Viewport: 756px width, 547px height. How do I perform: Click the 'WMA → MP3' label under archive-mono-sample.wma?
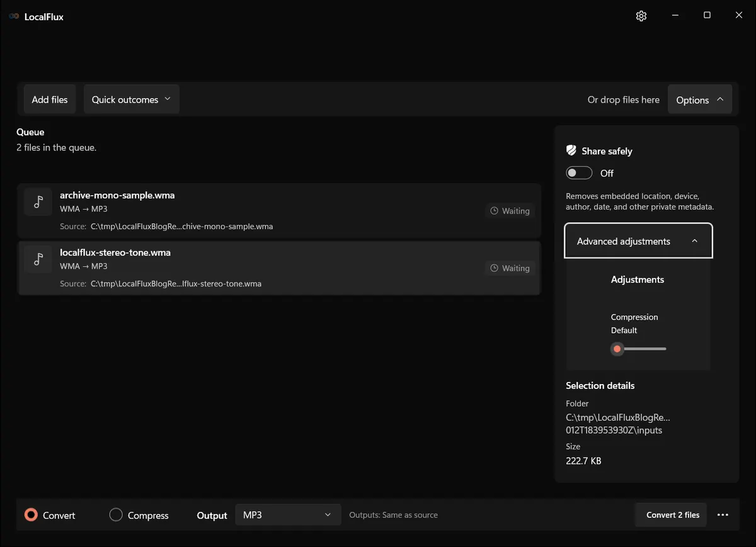click(x=84, y=209)
